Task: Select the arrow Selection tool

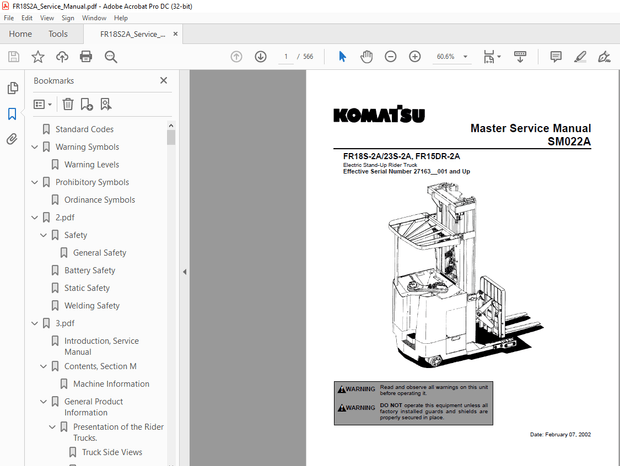Action: [x=342, y=57]
